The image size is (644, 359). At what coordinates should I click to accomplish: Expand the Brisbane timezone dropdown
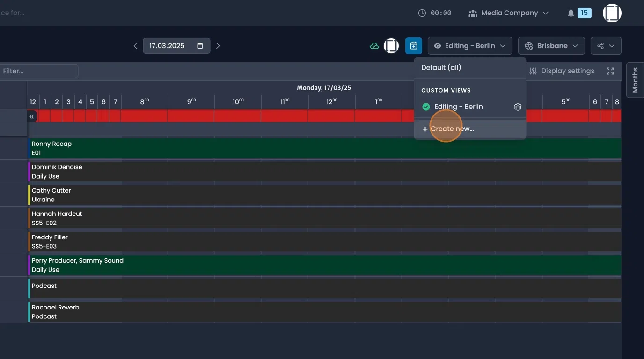point(575,45)
